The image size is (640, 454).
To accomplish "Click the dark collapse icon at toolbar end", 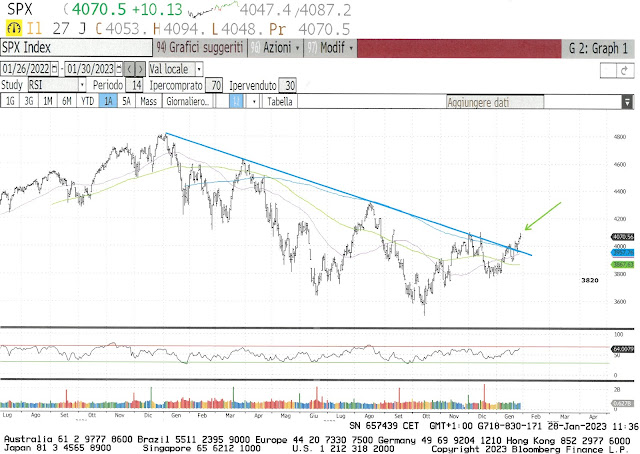I will tap(627, 102).
